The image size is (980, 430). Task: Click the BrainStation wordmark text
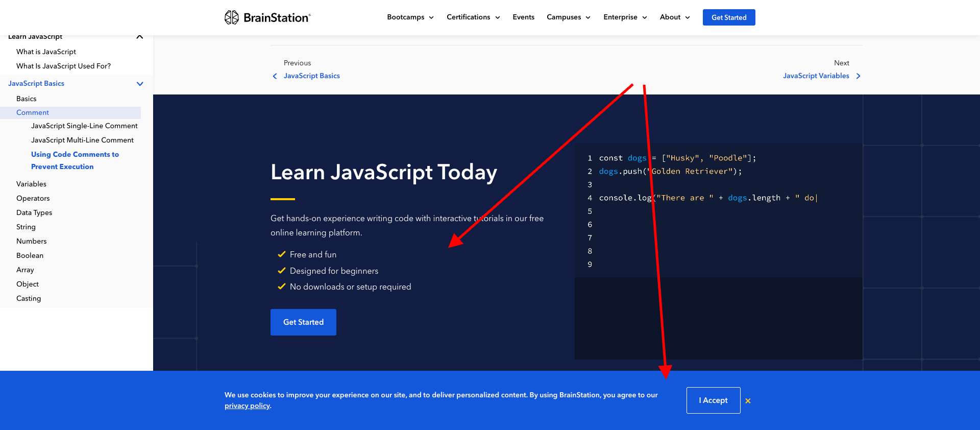pyautogui.click(x=277, y=18)
